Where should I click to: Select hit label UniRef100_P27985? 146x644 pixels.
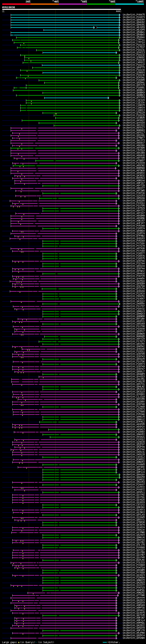point(133,412)
